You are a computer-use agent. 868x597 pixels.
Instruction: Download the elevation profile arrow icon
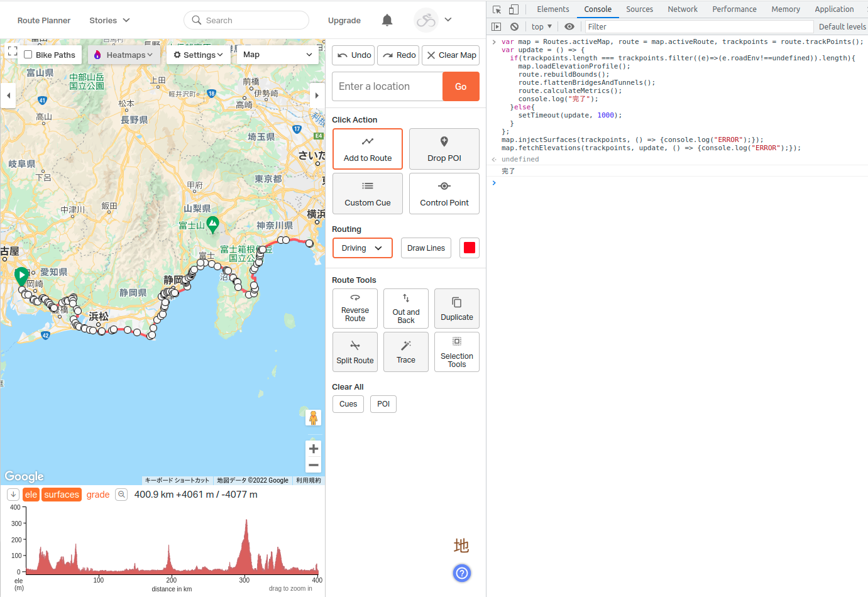(13, 495)
